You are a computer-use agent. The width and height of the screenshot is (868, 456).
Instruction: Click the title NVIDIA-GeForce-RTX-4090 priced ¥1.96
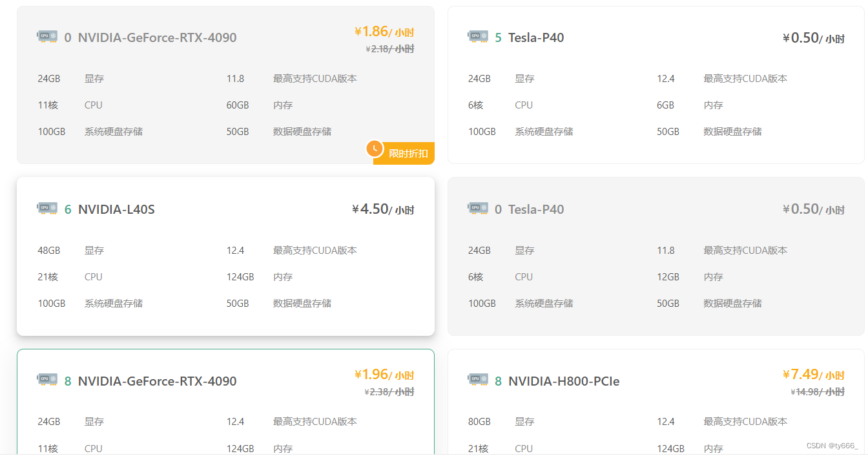coord(157,381)
